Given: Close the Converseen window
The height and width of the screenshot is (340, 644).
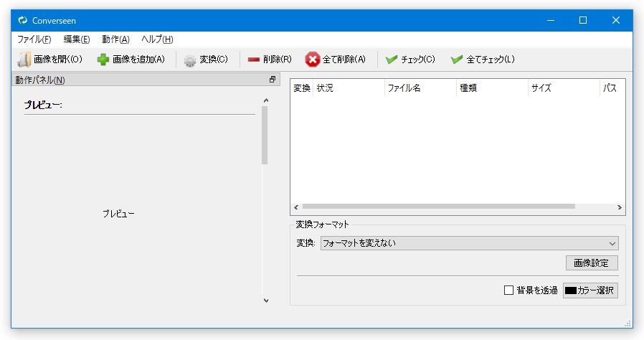Looking at the screenshot, I should tap(615, 20).
